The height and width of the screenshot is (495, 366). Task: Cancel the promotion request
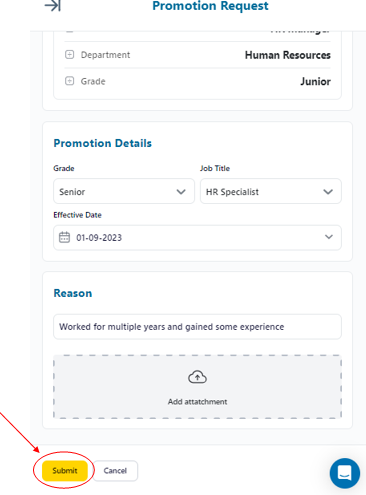(x=115, y=471)
